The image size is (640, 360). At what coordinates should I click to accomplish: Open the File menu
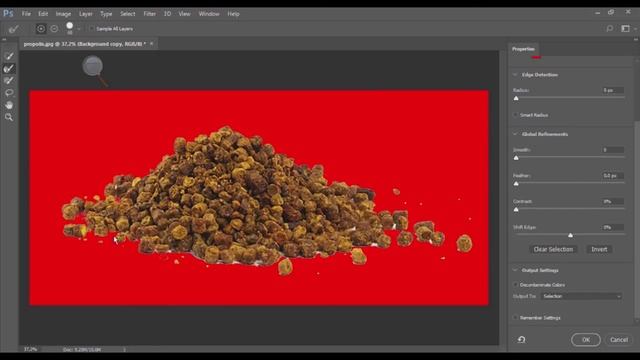tap(26, 13)
